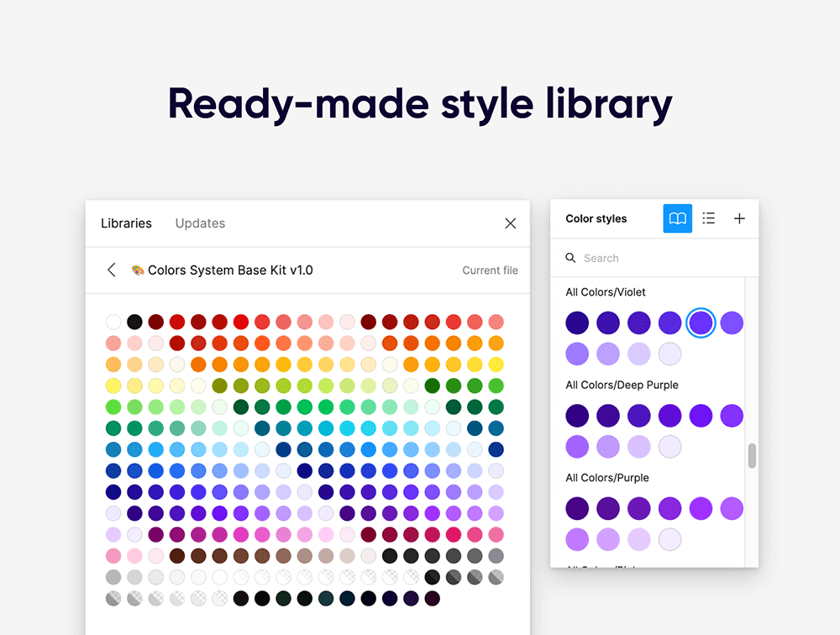Click the Color styles panel scrollbar thumb

(x=752, y=455)
